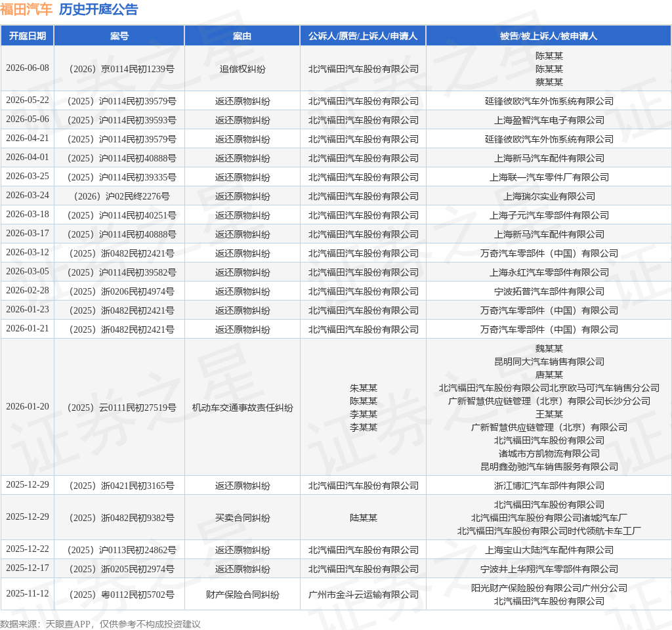The width and height of the screenshot is (672, 630).
Task: Select the 案号 column header
Action: point(119,36)
